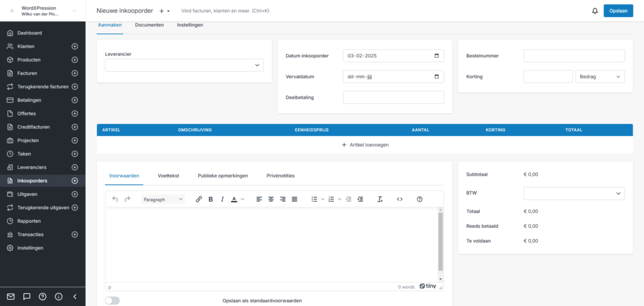
Task: Open Leveranciers in the sidebar
Action: tap(31, 167)
